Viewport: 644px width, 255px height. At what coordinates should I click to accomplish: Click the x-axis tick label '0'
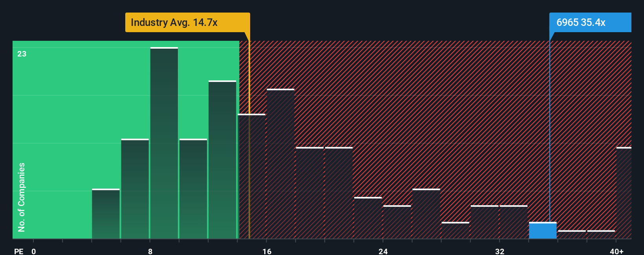click(x=34, y=251)
